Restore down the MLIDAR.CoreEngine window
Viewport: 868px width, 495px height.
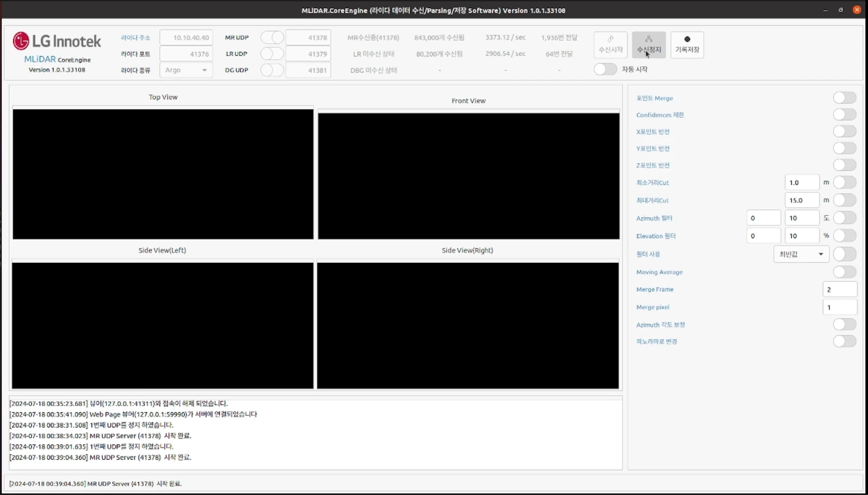point(841,10)
